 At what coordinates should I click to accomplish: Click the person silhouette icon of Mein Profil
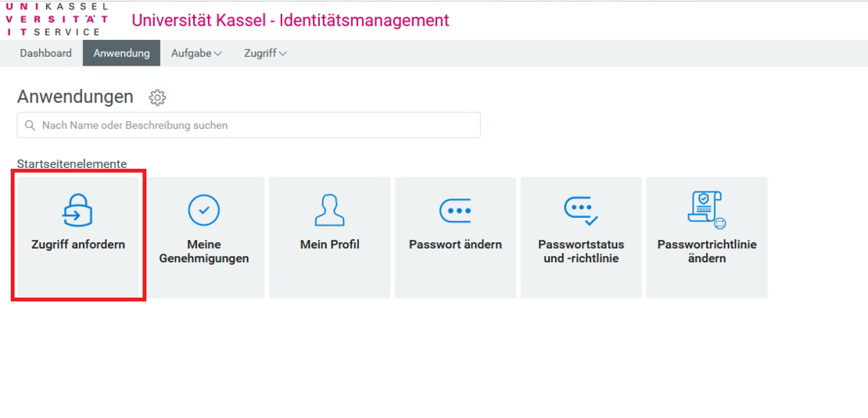coord(329,209)
